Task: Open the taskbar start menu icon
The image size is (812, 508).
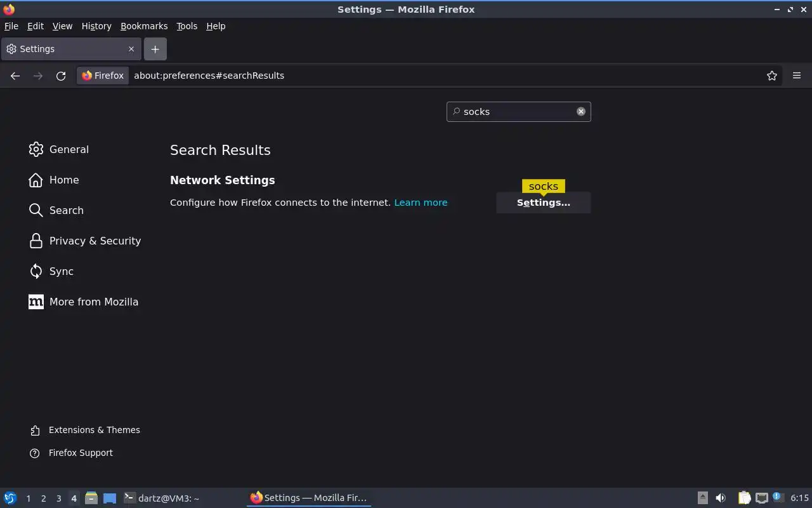Action: [10, 498]
